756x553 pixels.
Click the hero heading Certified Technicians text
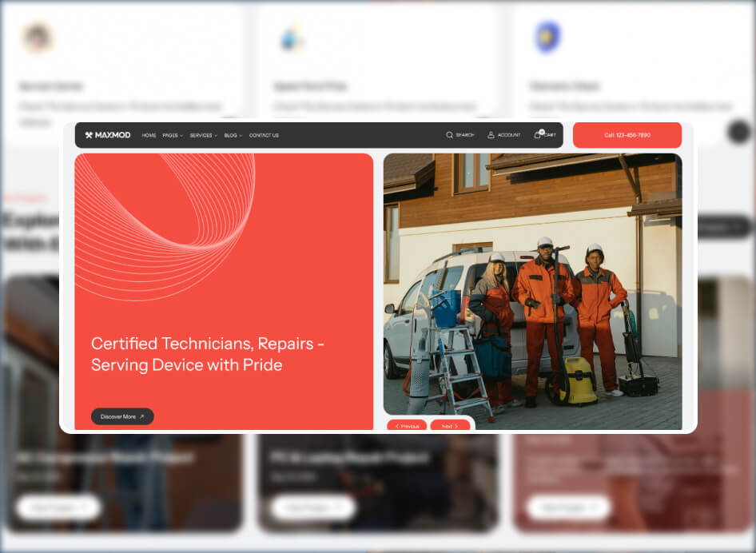point(208,354)
